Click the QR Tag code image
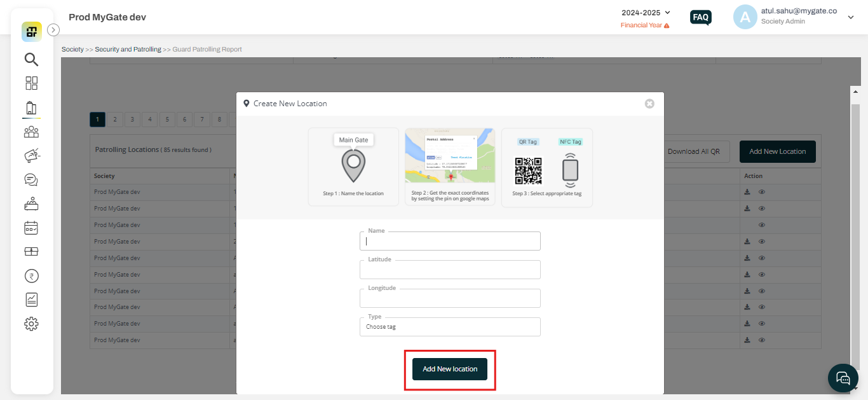 point(528,171)
